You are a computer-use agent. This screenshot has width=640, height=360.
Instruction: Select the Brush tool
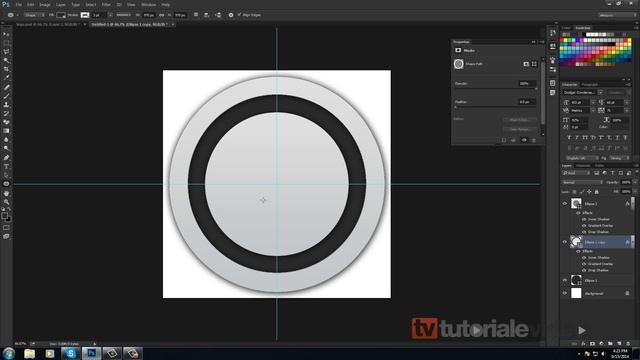(6, 96)
